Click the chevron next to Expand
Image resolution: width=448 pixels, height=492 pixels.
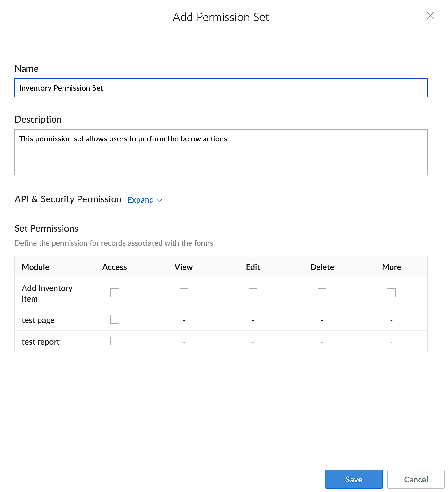tap(160, 200)
